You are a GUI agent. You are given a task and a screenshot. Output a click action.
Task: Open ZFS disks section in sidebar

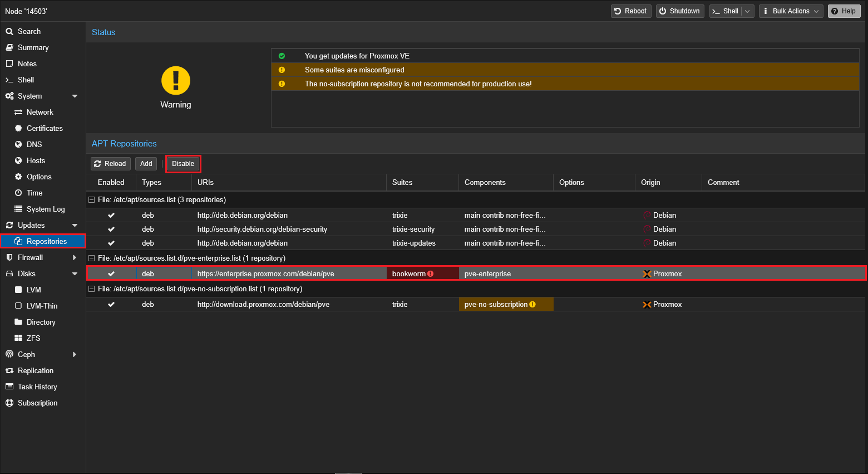pyautogui.click(x=33, y=338)
